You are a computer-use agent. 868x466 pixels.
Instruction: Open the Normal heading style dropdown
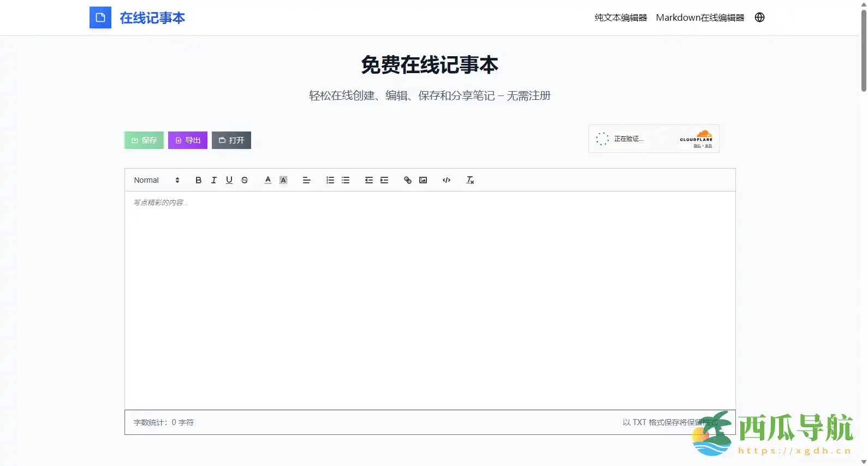(156, 180)
